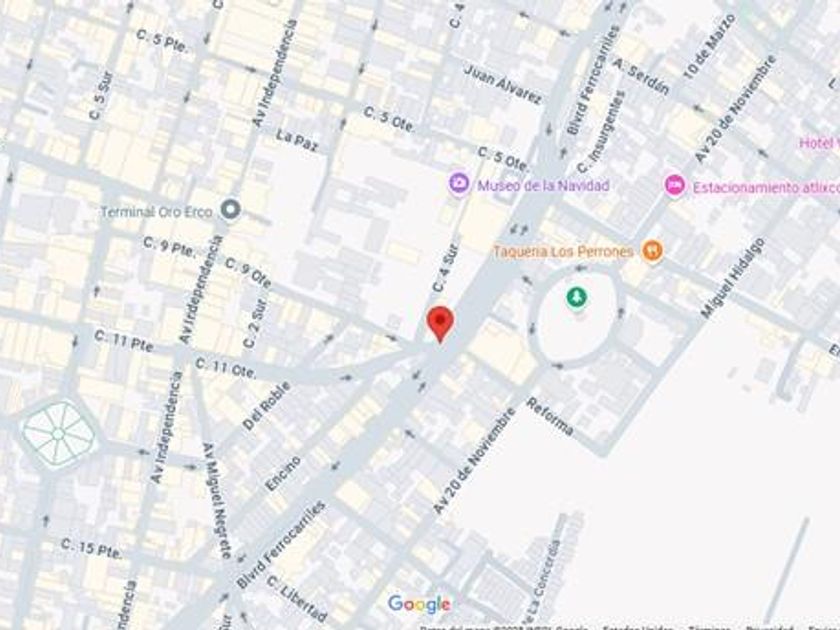Click the Términos link in footer

(710, 627)
